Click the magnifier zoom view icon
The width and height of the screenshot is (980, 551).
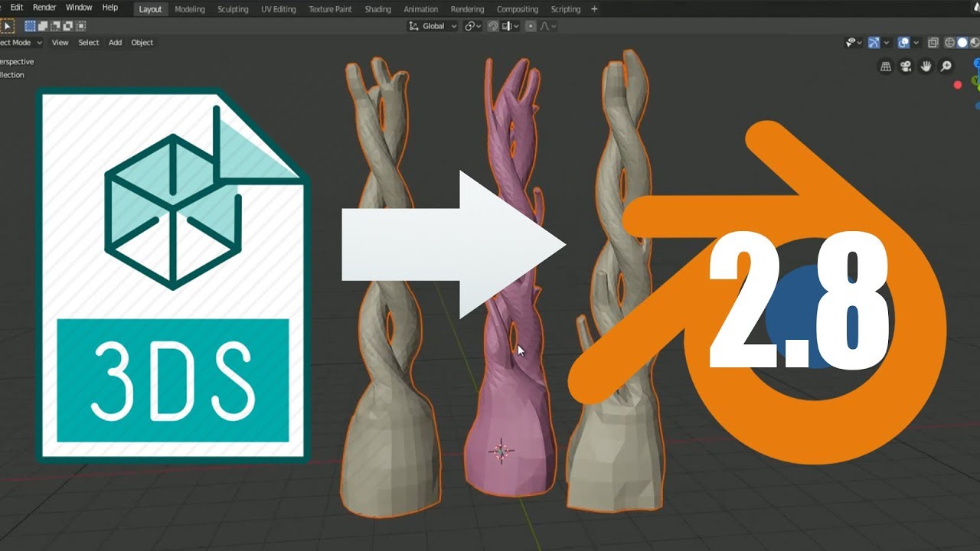(x=946, y=67)
